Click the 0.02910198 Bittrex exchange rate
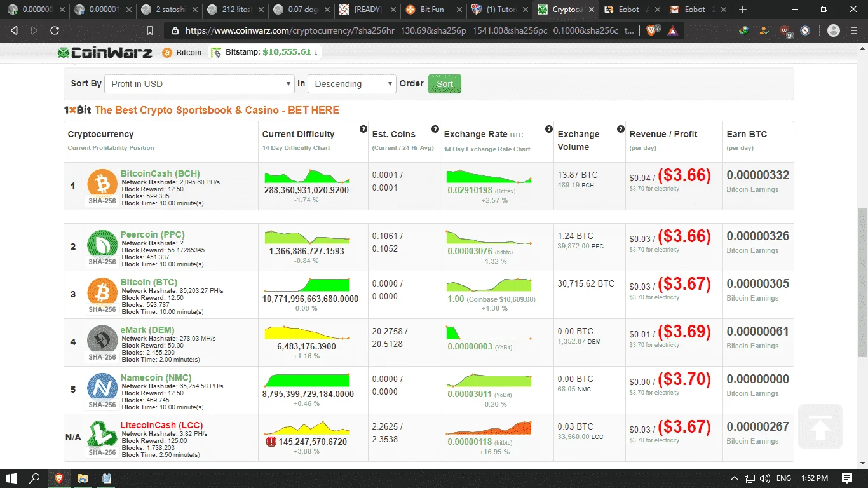Image resolution: width=868 pixels, height=488 pixels. tap(470, 190)
